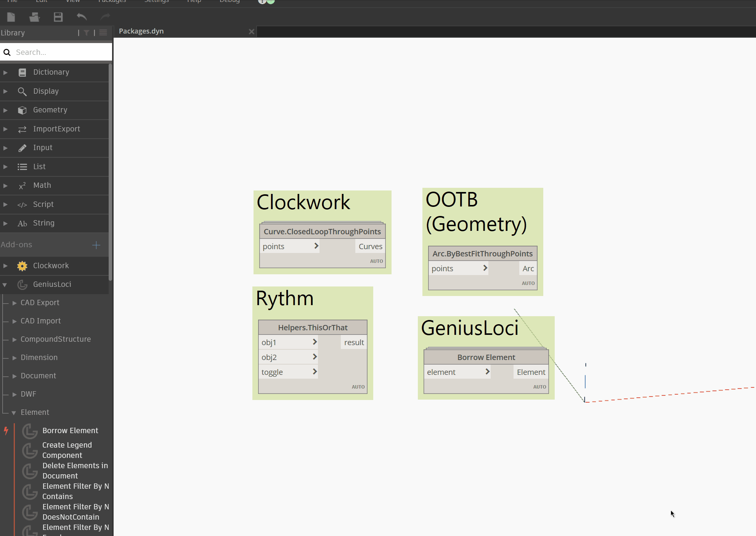The height and width of the screenshot is (536, 756).
Task: Expand Clockwork with its arrow
Action: click(x=5, y=266)
